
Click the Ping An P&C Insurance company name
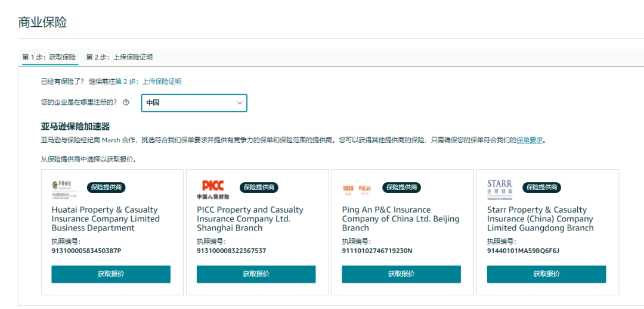(401, 219)
